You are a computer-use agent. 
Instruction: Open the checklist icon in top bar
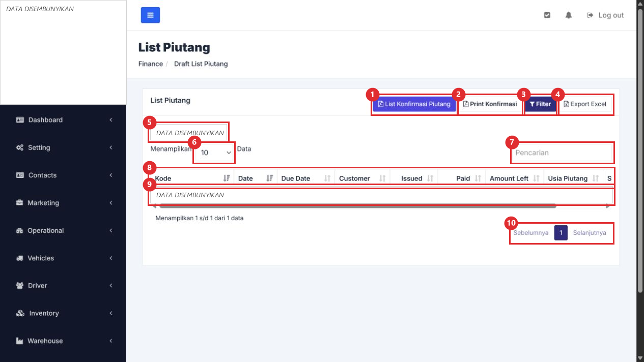coord(547,15)
